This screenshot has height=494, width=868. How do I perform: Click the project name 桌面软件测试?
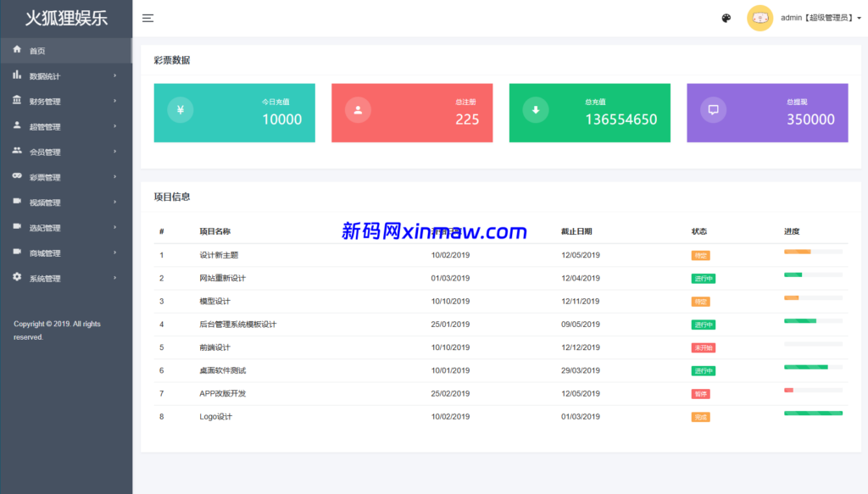tap(223, 370)
